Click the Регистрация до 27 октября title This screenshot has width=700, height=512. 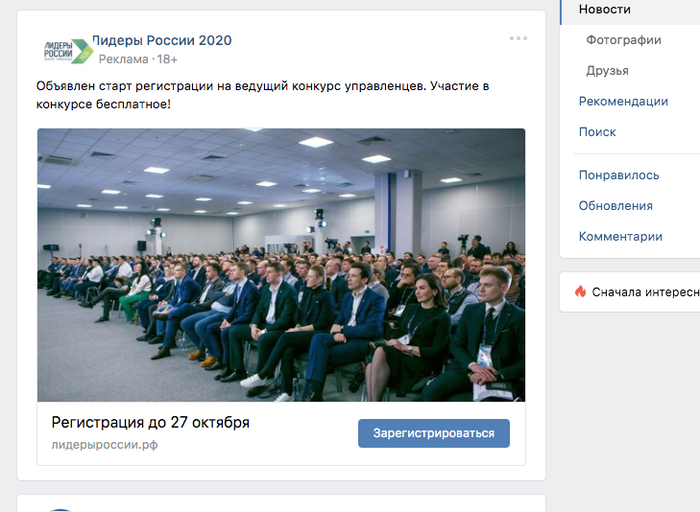pos(150,422)
